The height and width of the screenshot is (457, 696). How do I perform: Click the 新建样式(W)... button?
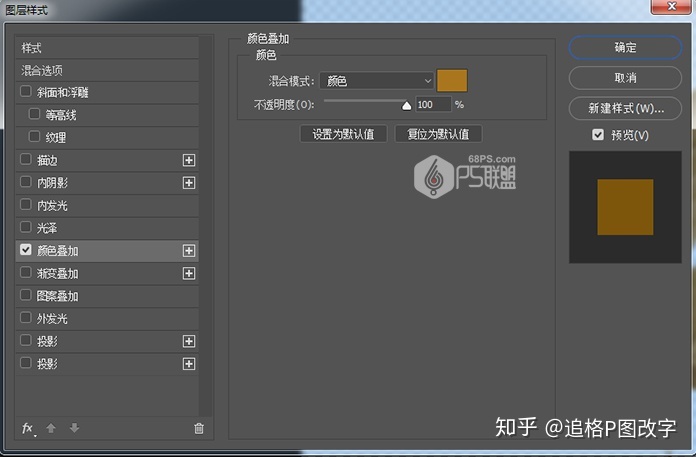click(625, 108)
